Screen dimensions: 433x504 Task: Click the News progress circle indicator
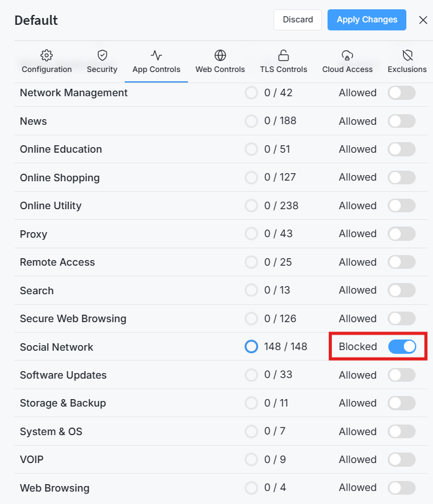(x=251, y=121)
